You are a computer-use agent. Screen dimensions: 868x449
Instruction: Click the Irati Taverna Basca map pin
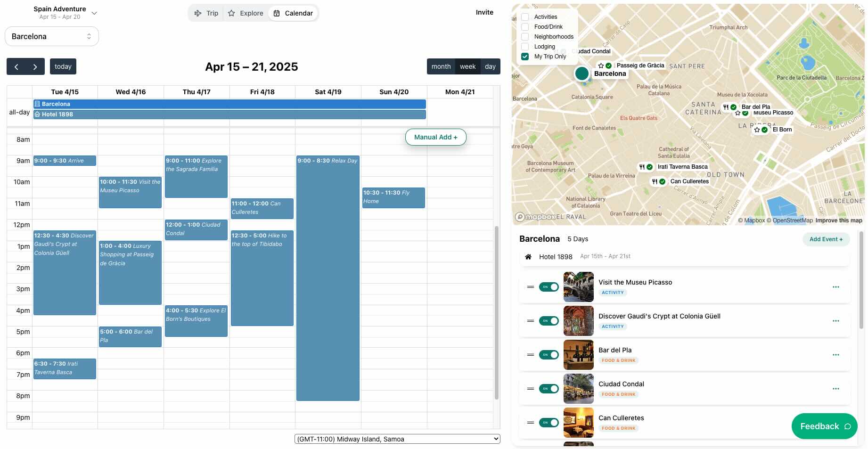click(646, 167)
